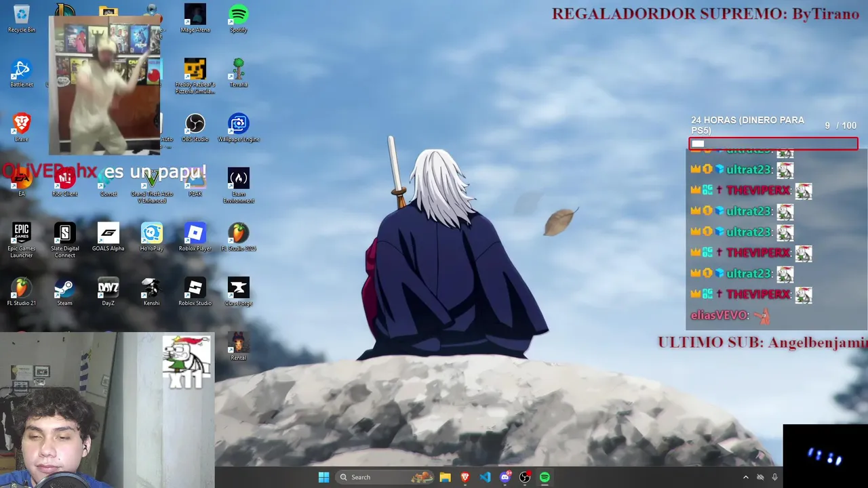Switch to Brave in the taskbar

[x=465, y=477]
